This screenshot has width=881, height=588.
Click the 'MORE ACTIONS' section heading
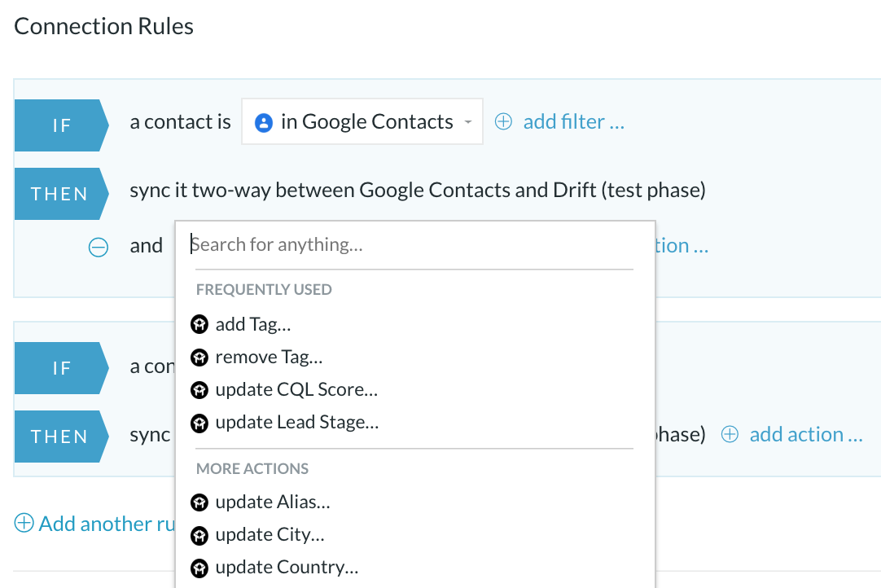252,469
